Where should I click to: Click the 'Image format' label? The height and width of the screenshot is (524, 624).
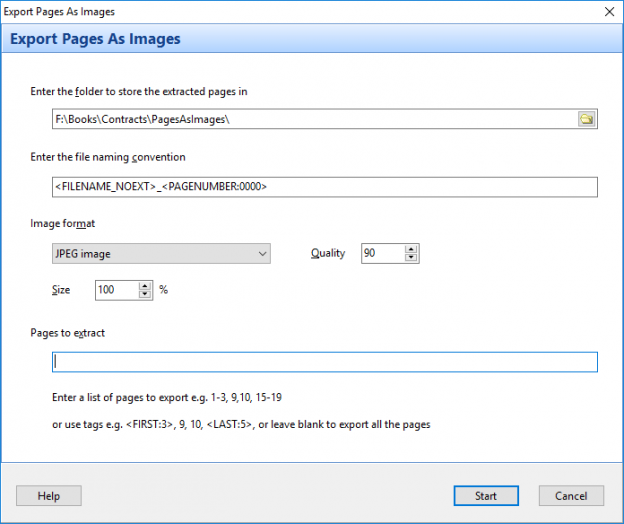tap(62, 224)
